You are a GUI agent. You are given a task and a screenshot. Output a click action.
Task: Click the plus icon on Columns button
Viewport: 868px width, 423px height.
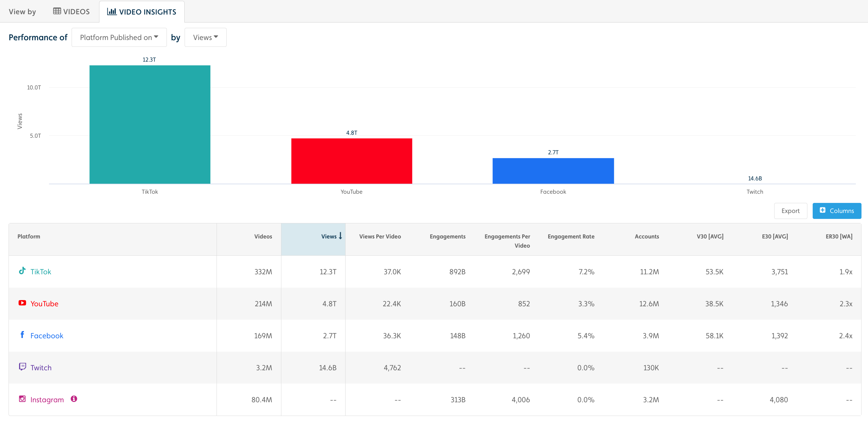[822, 210]
